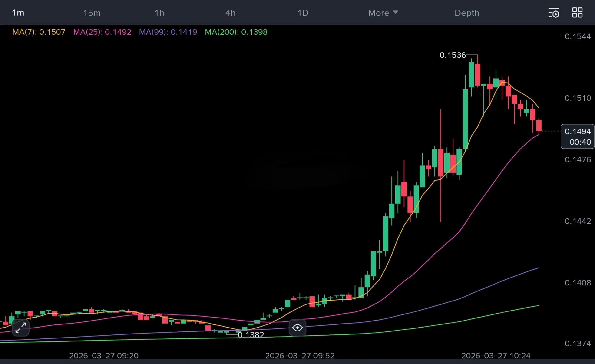Screen dimensions: 595x364
Task: Toggle the eye visibility icon on chart
Action: tap(297, 328)
